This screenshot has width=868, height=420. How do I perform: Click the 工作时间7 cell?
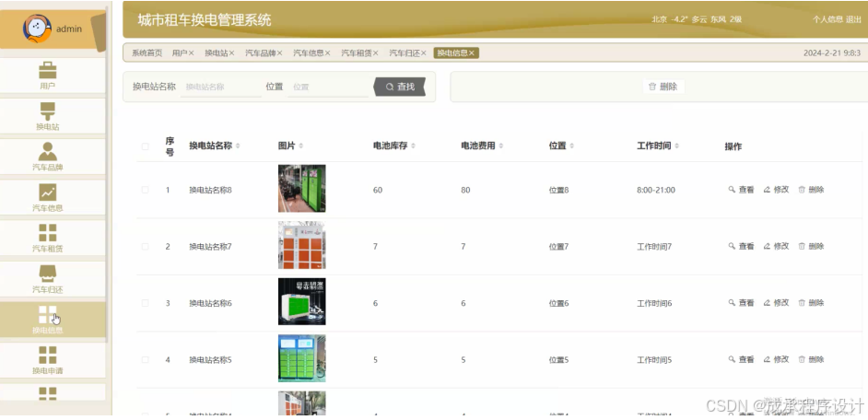[654, 246]
